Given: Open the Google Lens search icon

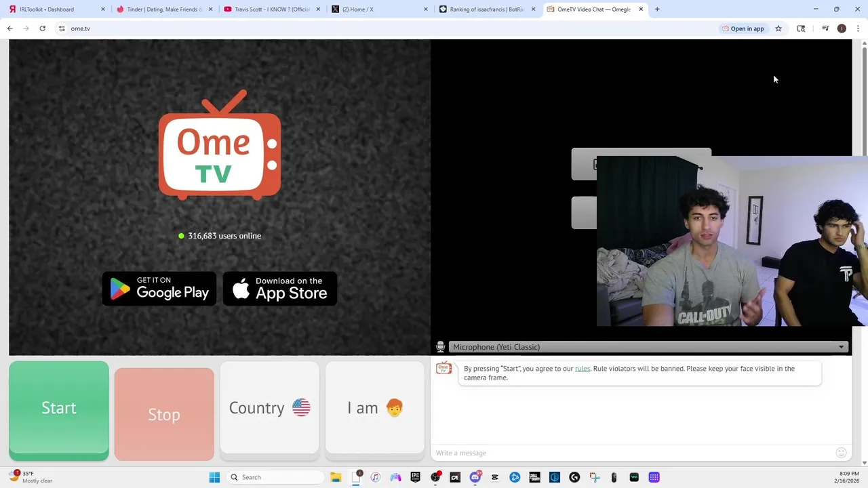Looking at the screenshot, I should 801,28.
